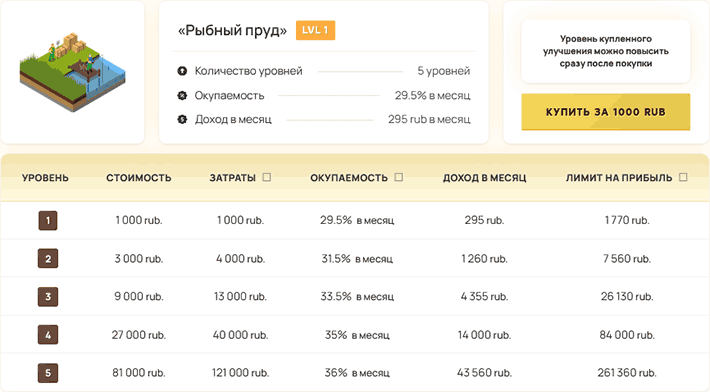Viewport: 710px width, 392px height.
Task: Click the '261 360 rub.' profit limit cell
Action: [627, 373]
